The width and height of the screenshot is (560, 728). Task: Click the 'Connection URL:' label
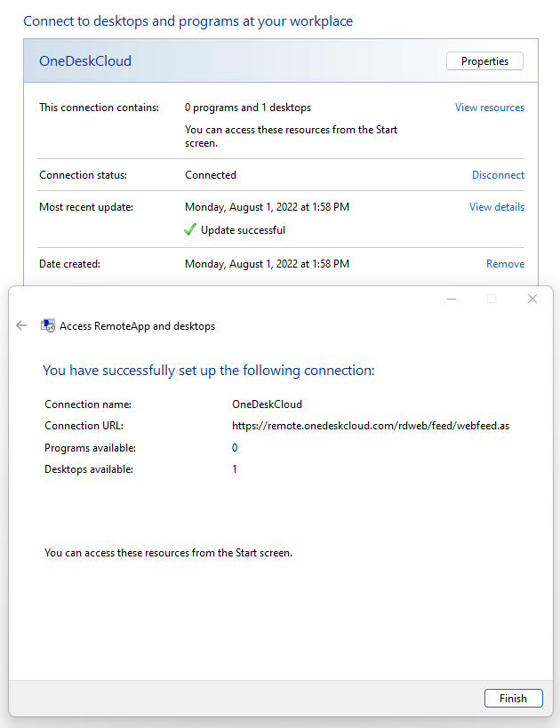84,426
